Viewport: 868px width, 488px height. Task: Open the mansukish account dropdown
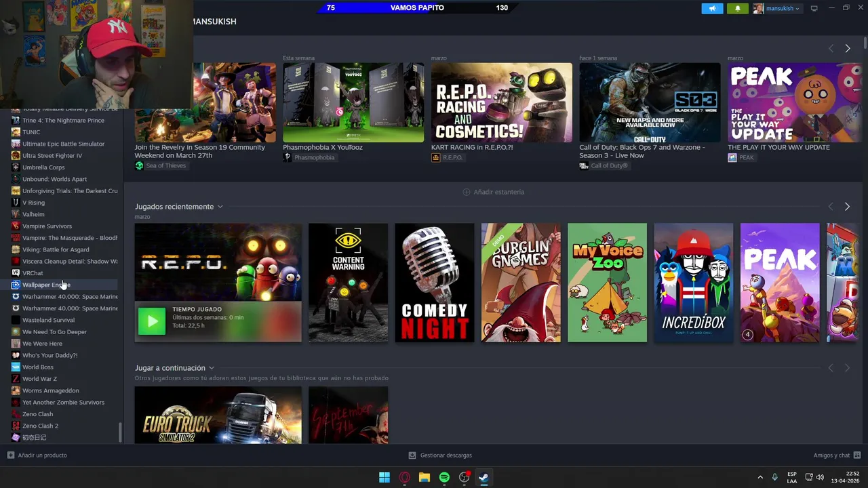click(776, 8)
